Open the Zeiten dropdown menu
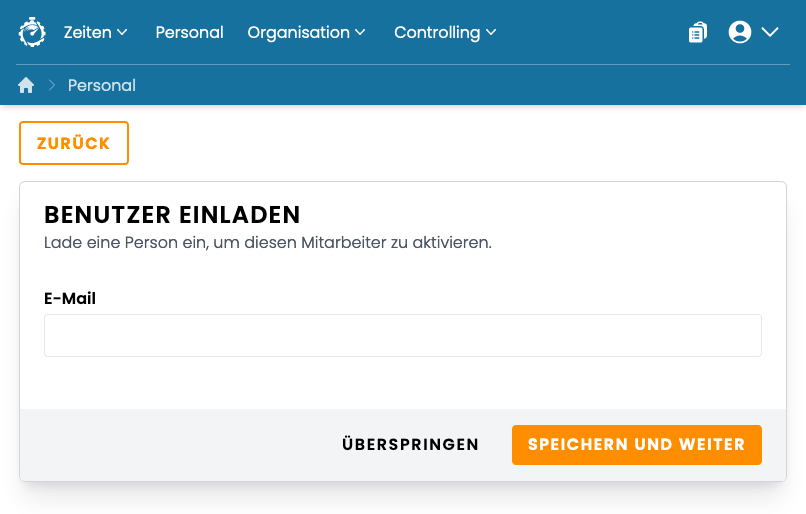 [x=96, y=32]
